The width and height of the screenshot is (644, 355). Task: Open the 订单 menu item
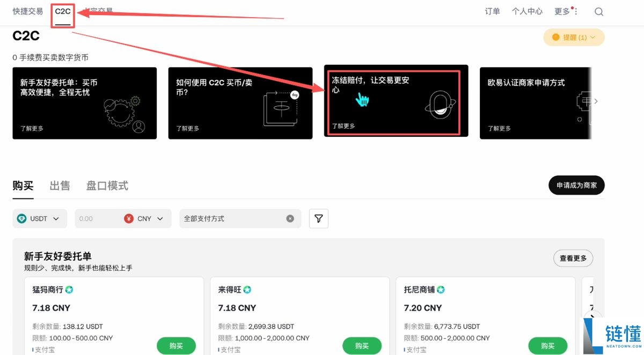coord(492,11)
